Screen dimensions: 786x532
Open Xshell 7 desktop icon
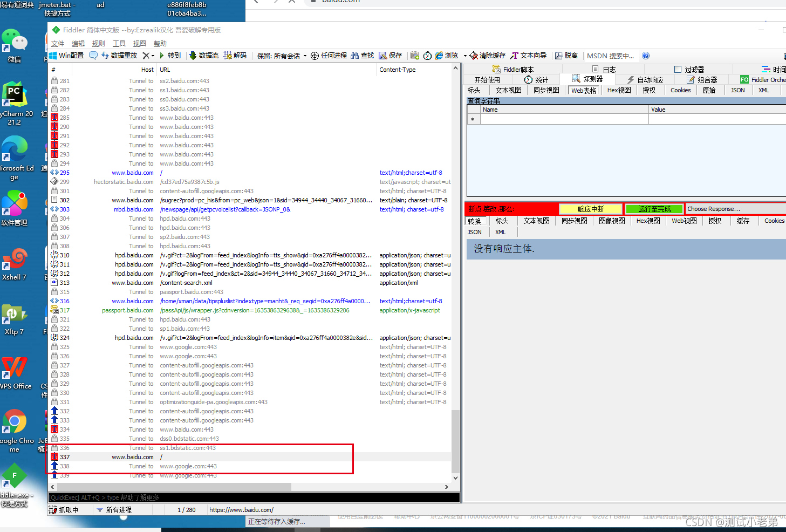15,264
